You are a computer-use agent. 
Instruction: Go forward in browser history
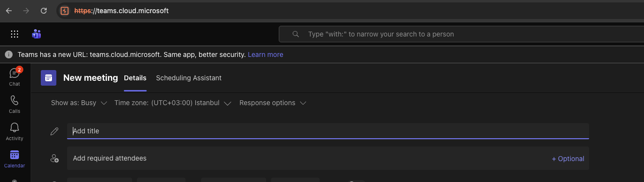[26, 10]
